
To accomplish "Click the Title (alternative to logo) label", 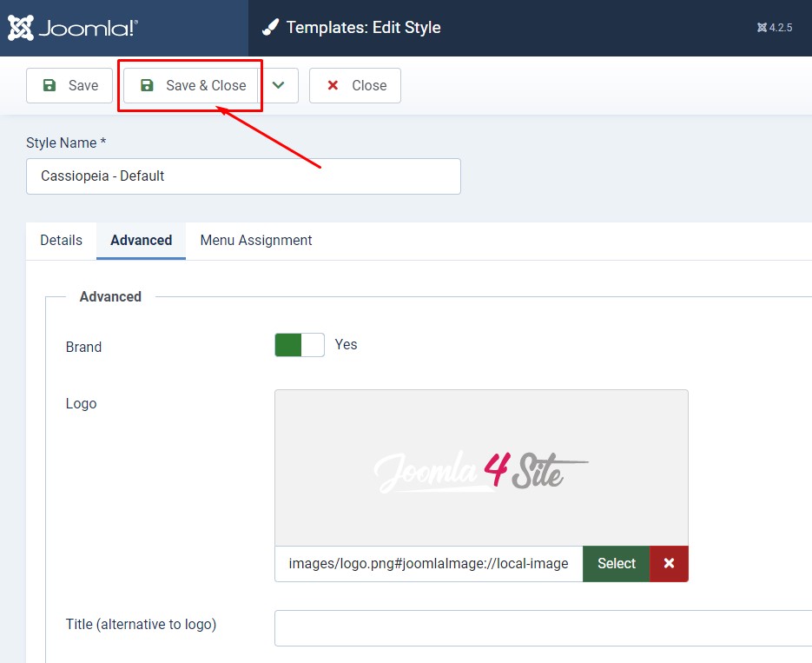I will coord(141,624).
